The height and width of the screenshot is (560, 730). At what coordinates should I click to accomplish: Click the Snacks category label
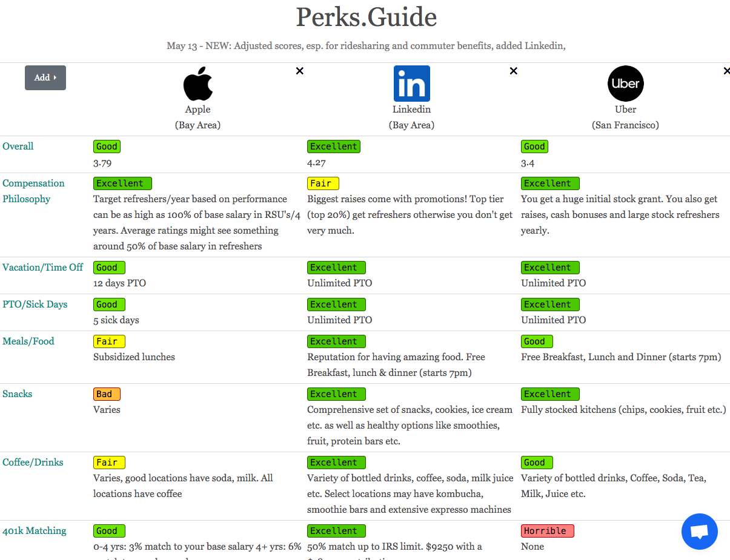click(17, 394)
